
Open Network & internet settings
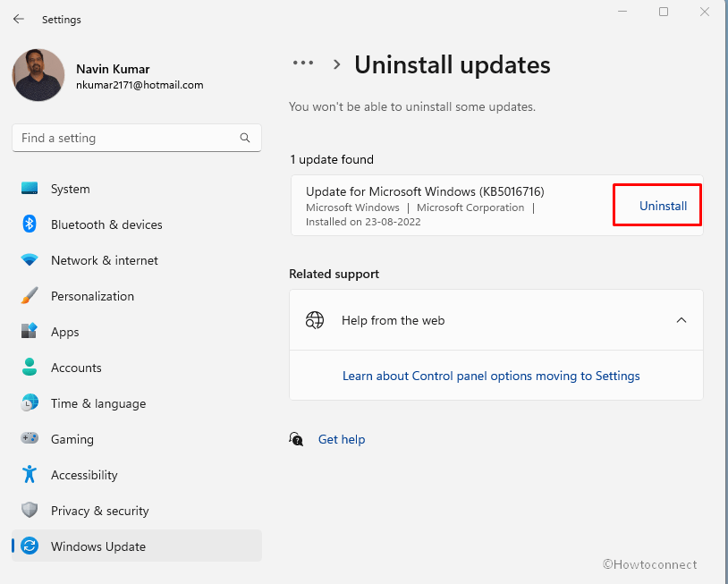tap(137, 260)
